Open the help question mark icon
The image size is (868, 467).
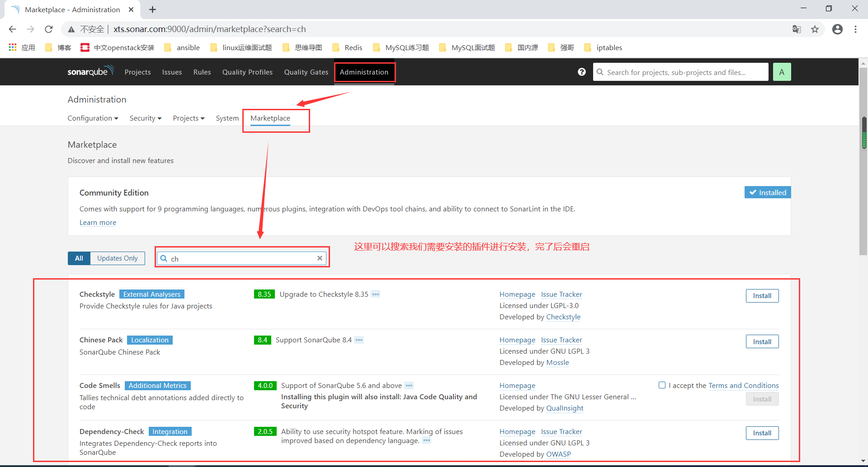pyautogui.click(x=582, y=72)
